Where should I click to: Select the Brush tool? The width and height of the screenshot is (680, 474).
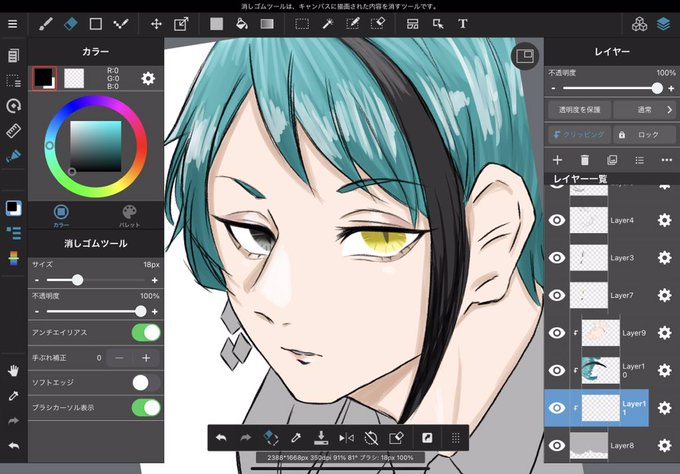point(46,24)
